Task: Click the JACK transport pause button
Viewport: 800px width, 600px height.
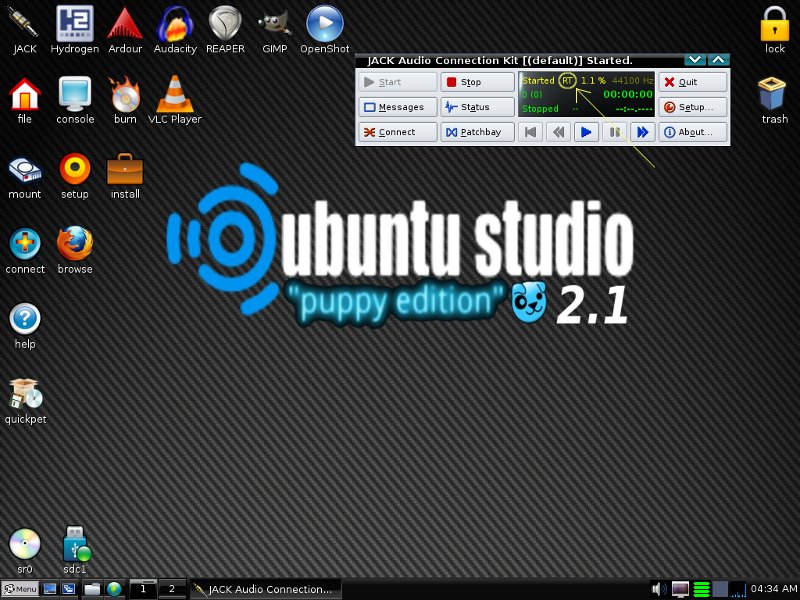Action: pos(614,132)
